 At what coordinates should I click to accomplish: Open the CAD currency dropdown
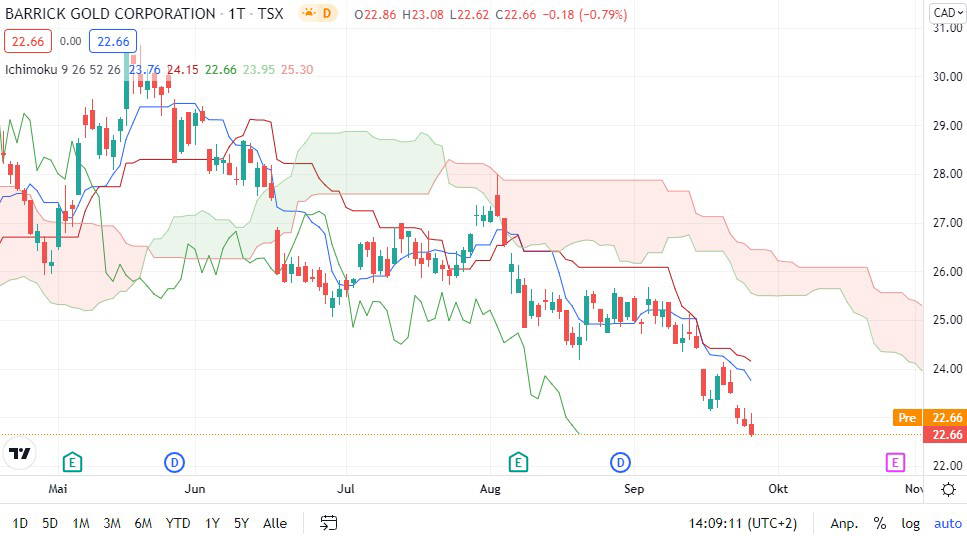pos(947,13)
